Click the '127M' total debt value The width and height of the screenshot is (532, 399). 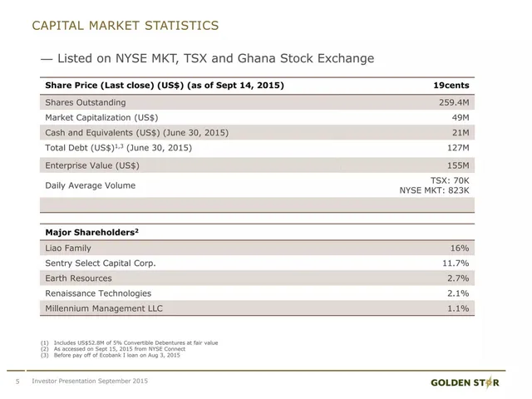click(458, 148)
